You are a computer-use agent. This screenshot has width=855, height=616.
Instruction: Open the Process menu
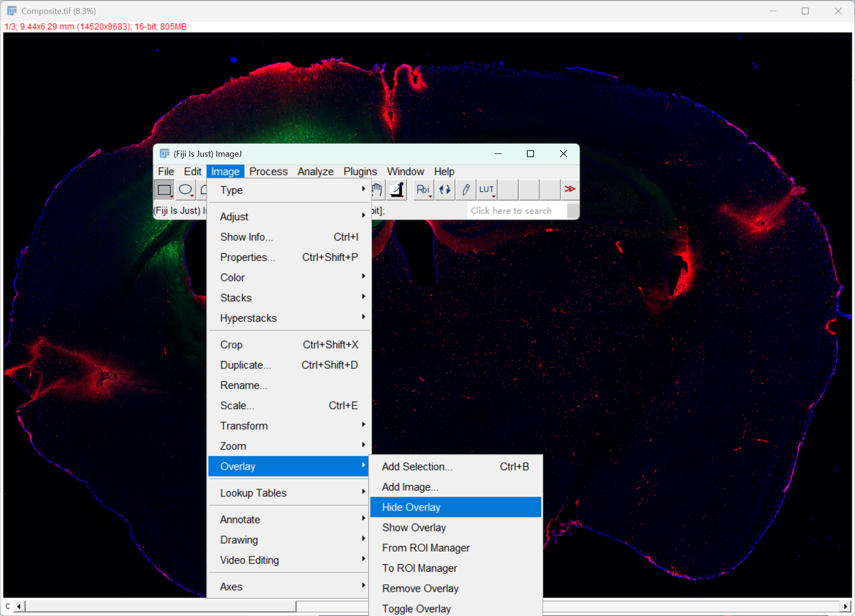tap(268, 172)
